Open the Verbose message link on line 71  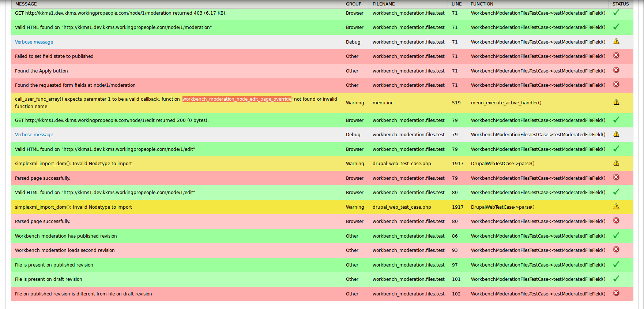(x=34, y=42)
